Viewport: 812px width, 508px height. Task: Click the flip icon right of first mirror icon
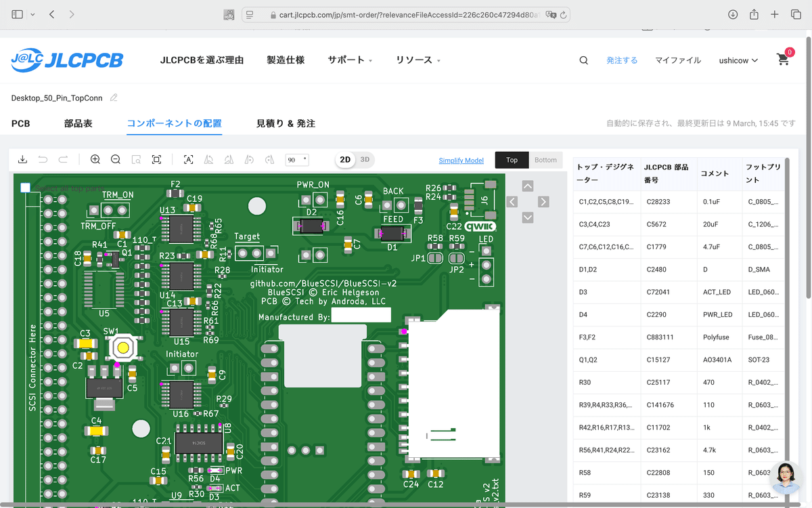(229, 160)
